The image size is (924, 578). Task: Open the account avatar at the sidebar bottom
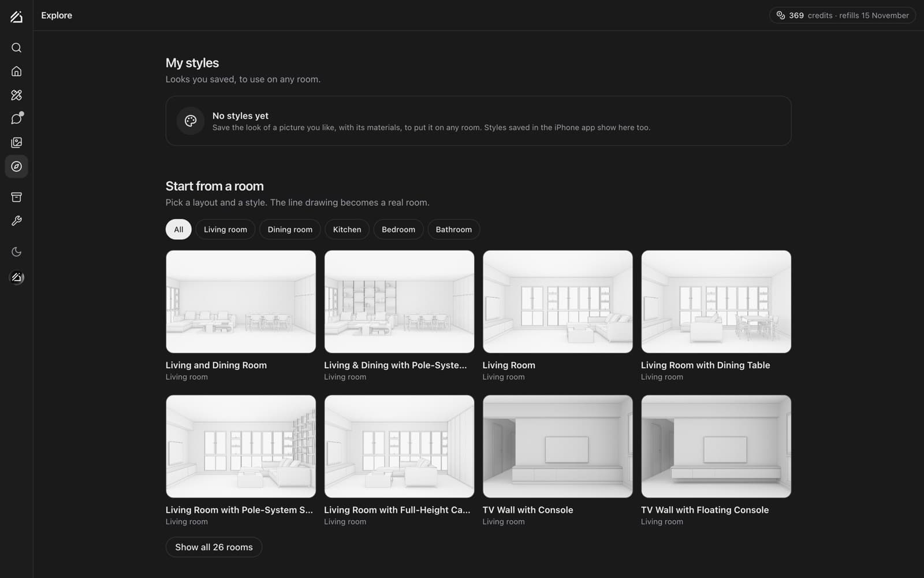(x=16, y=277)
